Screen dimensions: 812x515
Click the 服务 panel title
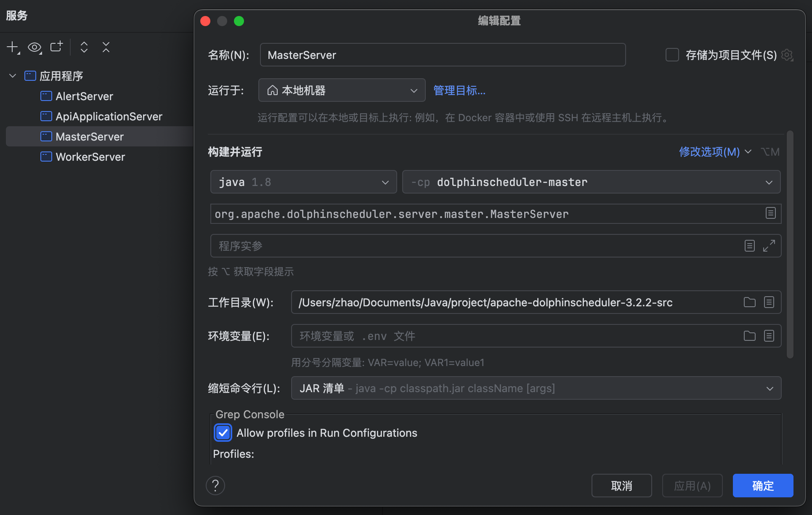pyautogui.click(x=17, y=16)
